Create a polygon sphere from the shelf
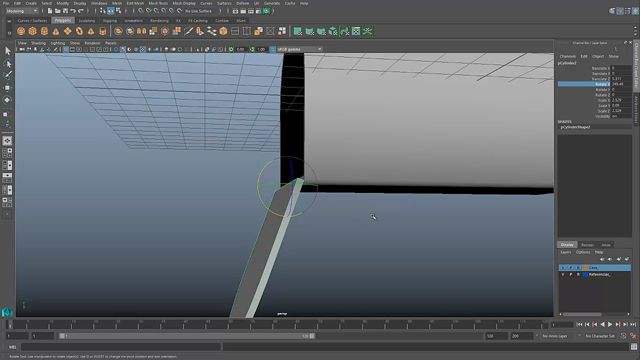640x360 pixels. (x=21, y=31)
